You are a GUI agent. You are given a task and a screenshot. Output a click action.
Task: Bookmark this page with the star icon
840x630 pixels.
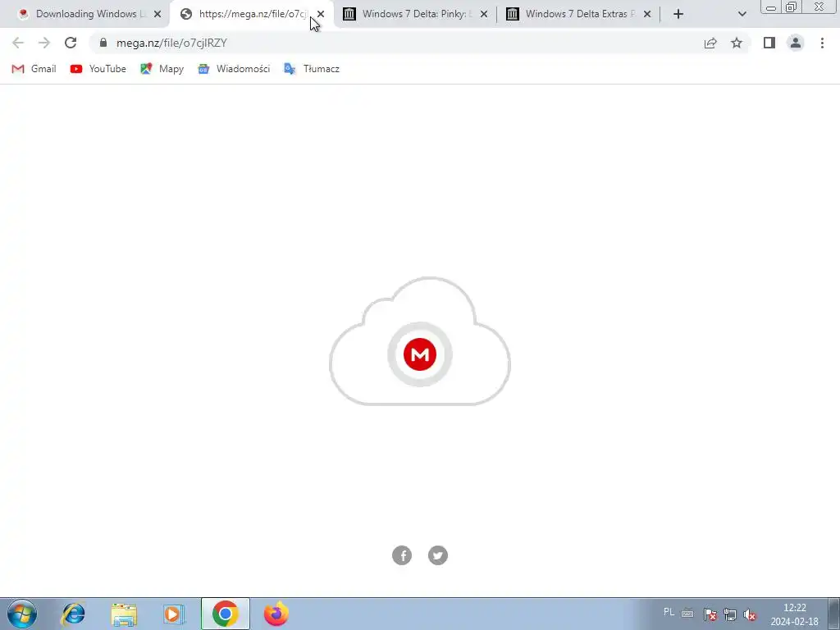pyautogui.click(x=737, y=43)
